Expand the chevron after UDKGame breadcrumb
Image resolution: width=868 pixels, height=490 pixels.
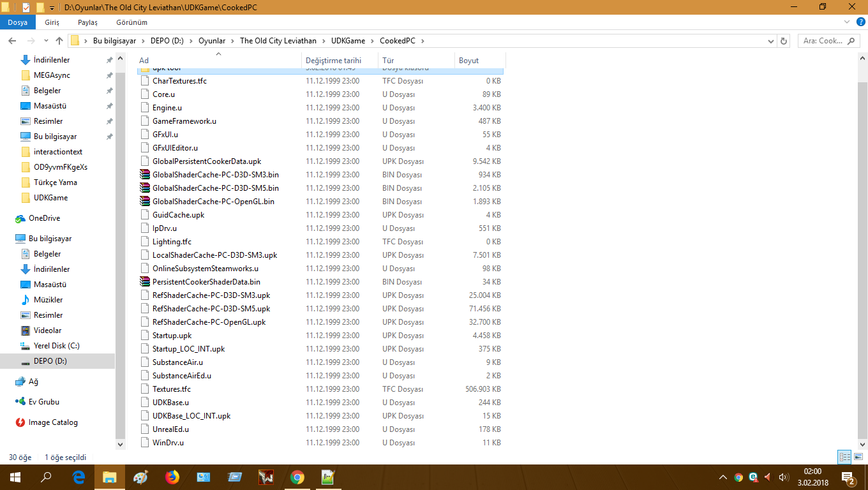pos(373,41)
